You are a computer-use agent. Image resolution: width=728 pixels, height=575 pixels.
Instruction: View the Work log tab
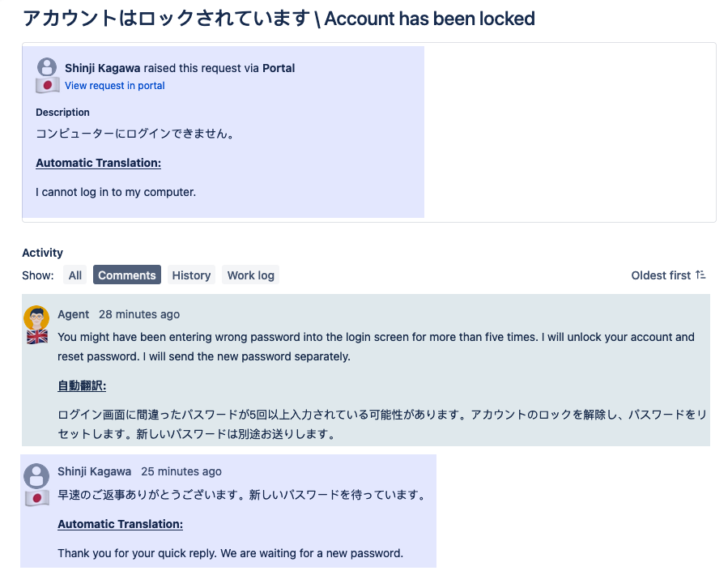[250, 275]
